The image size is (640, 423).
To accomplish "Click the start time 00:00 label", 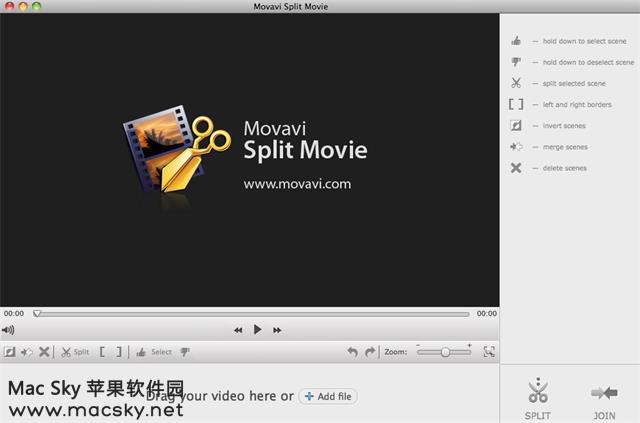I will [x=14, y=314].
